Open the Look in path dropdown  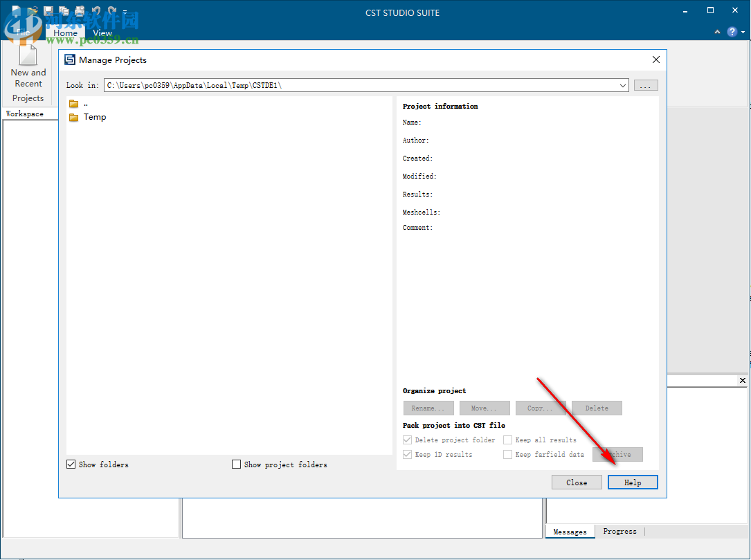(622, 84)
